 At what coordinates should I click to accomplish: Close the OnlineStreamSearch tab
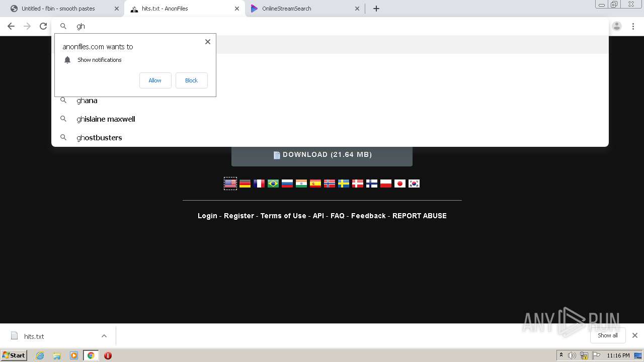click(357, 9)
